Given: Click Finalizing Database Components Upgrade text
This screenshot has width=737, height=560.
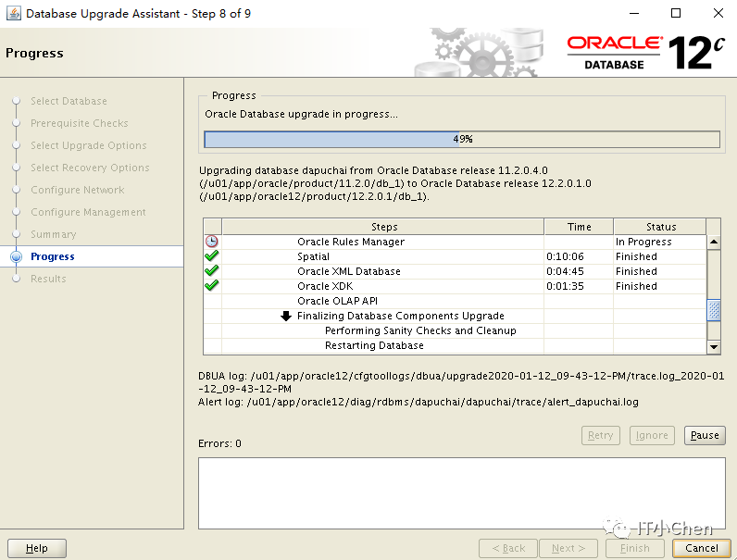Looking at the screenshot, I should [401, 316].
